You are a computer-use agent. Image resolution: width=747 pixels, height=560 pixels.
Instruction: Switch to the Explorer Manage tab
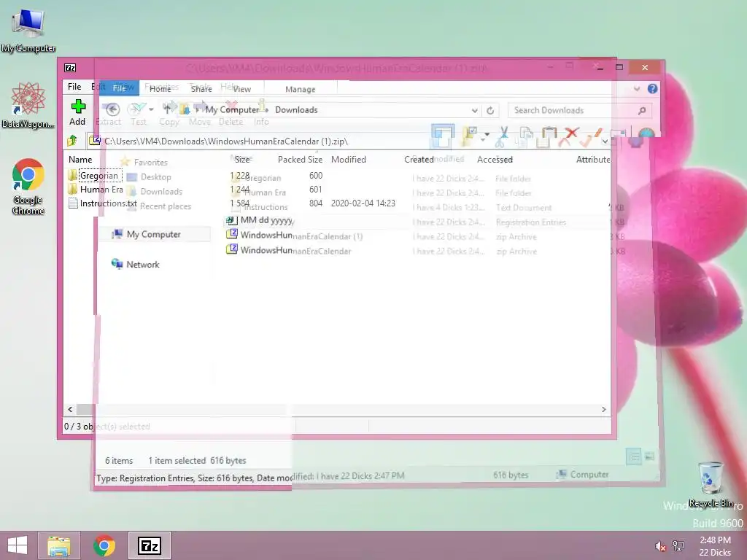tap(300, 90)
